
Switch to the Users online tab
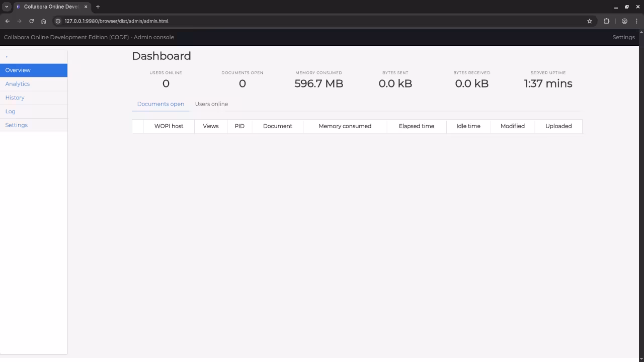[x=211, y=104]
